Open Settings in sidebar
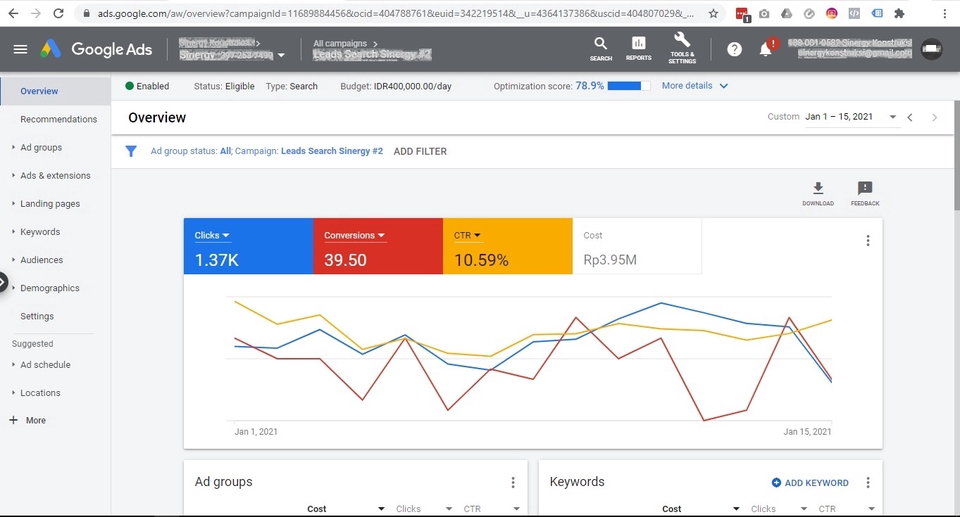960x517 pixels. pos(37,317)
